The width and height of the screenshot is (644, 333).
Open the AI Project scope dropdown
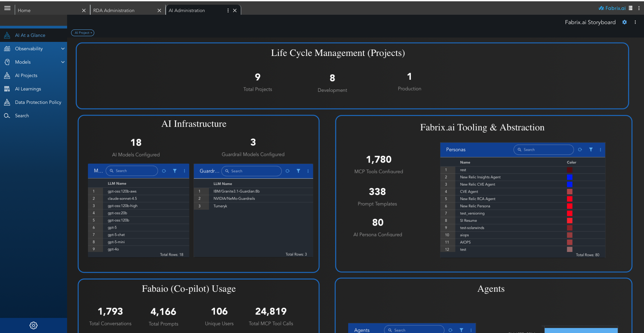(83, 33)
